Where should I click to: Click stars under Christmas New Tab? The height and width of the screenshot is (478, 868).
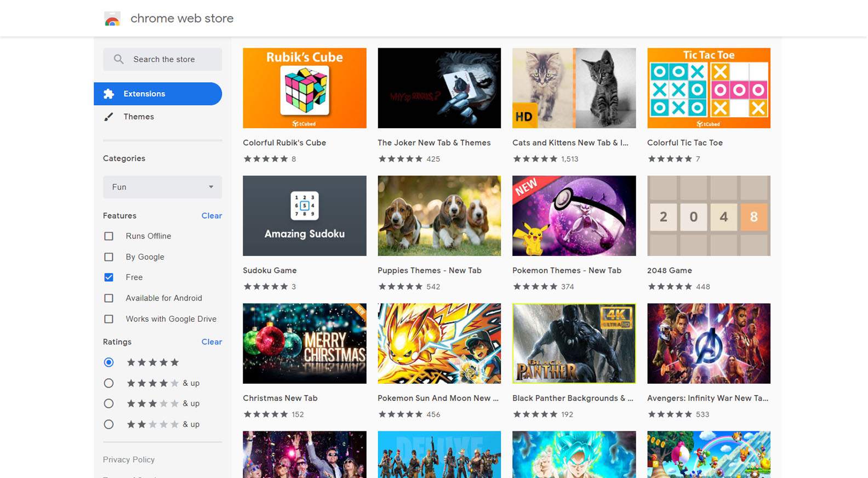coord(266,414)
